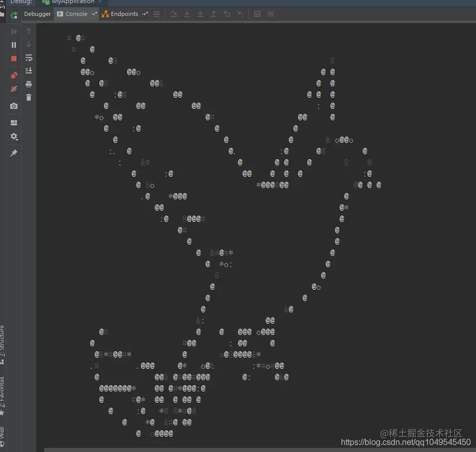Toggle Scroll to End of console
Screen dimensions: 476x452
tap(29, 71)
